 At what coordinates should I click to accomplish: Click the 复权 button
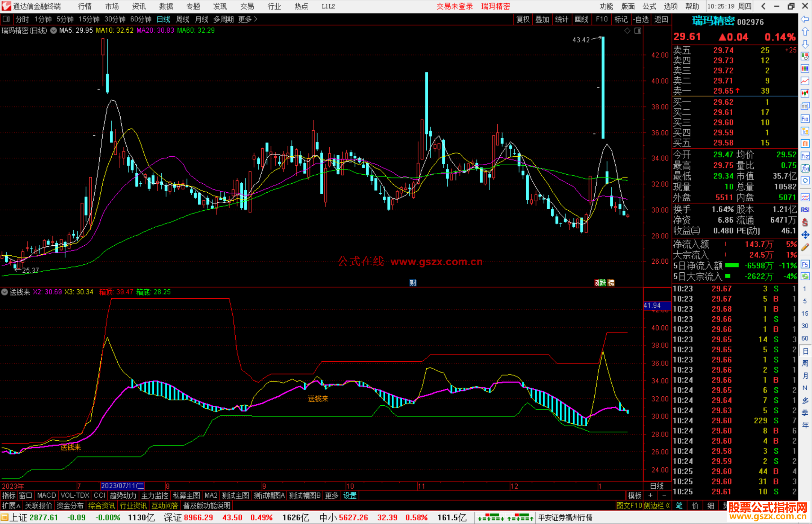coord(523,19)
